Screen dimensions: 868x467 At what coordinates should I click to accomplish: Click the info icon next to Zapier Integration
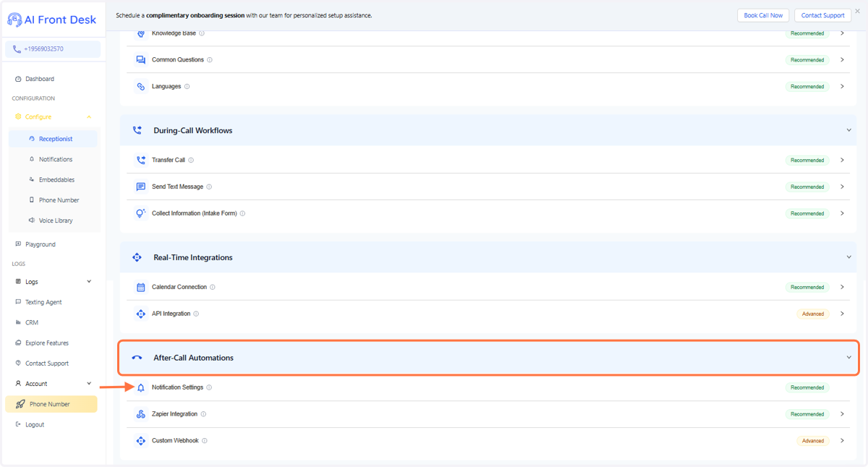[203, 414]
